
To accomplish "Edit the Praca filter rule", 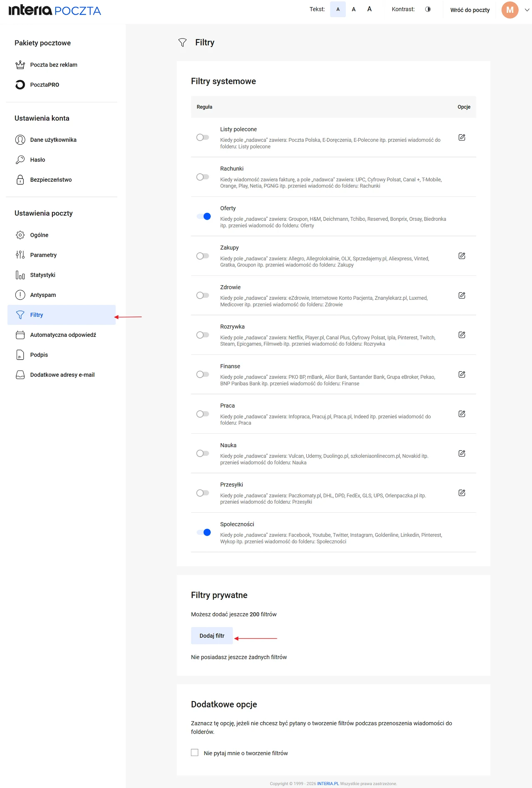I will pyautogui.click(x=462, y=414).
